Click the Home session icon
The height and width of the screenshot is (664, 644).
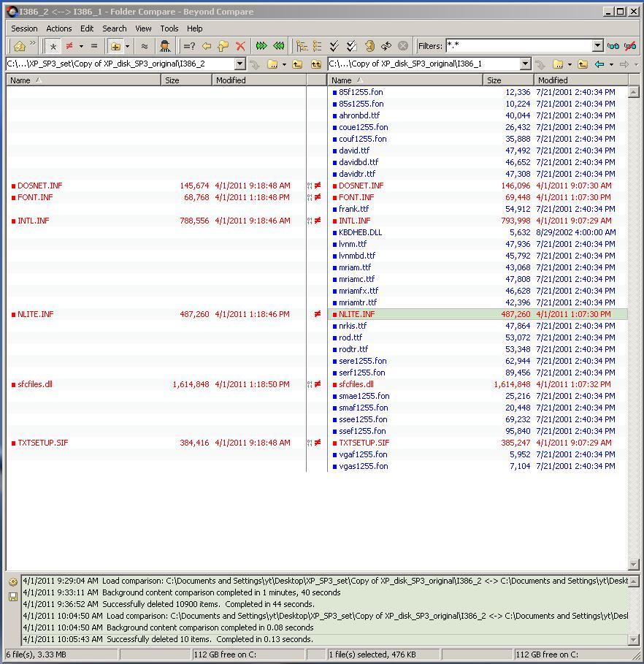(19, 46)
